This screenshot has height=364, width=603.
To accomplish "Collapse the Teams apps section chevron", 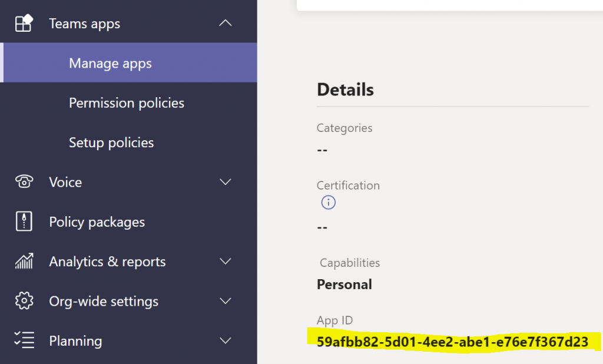I will coord(225,24).
